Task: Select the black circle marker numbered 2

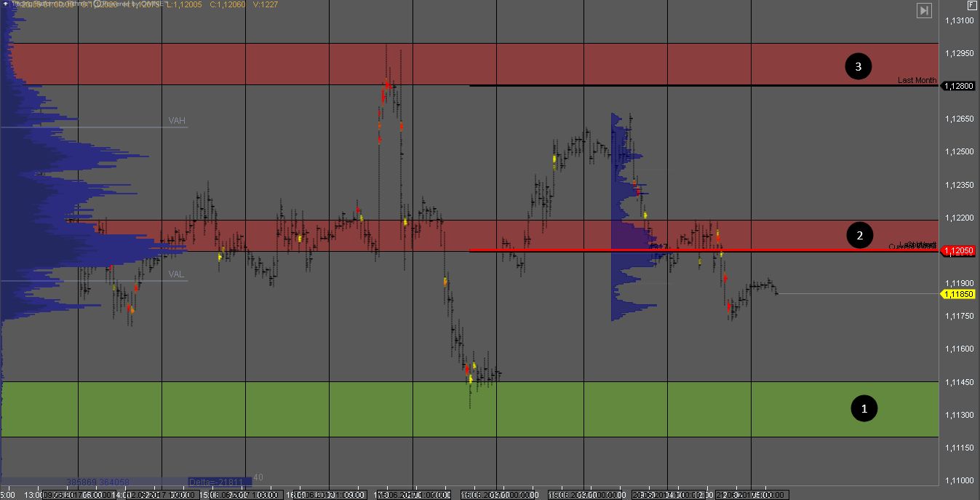Action: (859, 235)
